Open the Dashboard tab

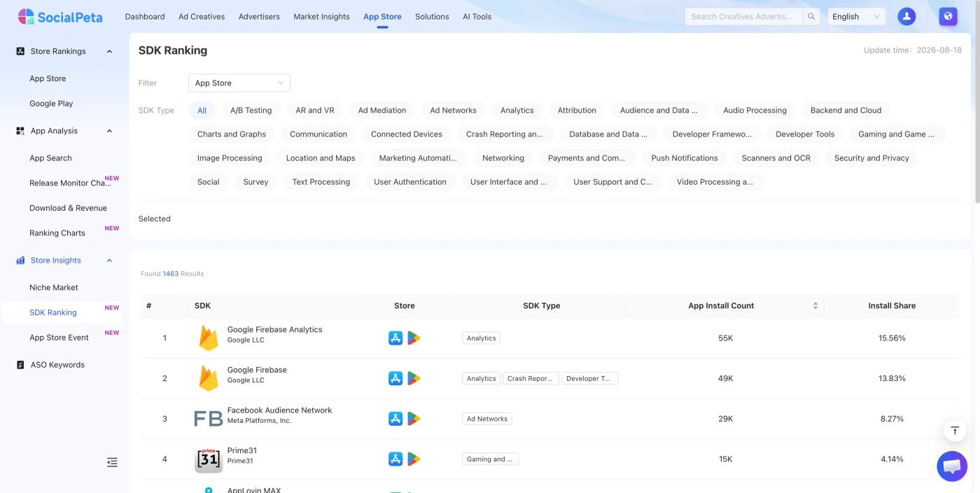coord(145,17)
